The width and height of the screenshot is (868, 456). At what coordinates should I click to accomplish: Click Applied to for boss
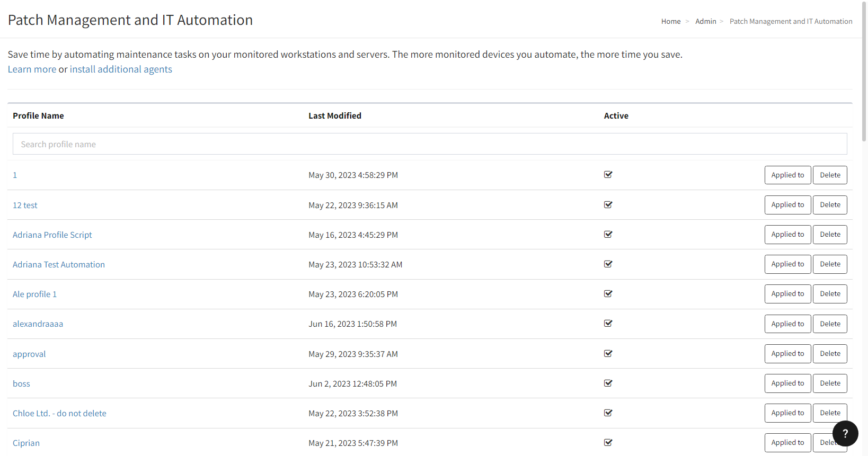tap(787, 383)
